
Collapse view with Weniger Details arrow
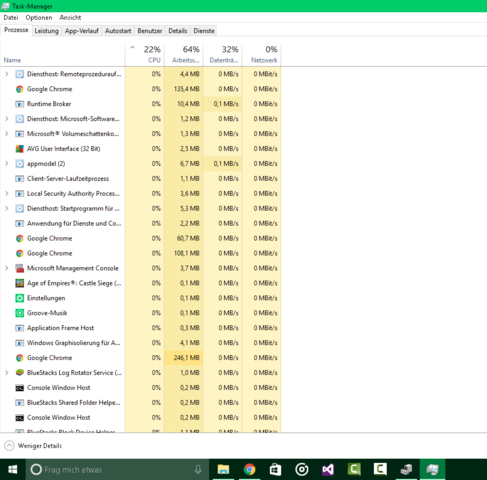pos(9,446)
